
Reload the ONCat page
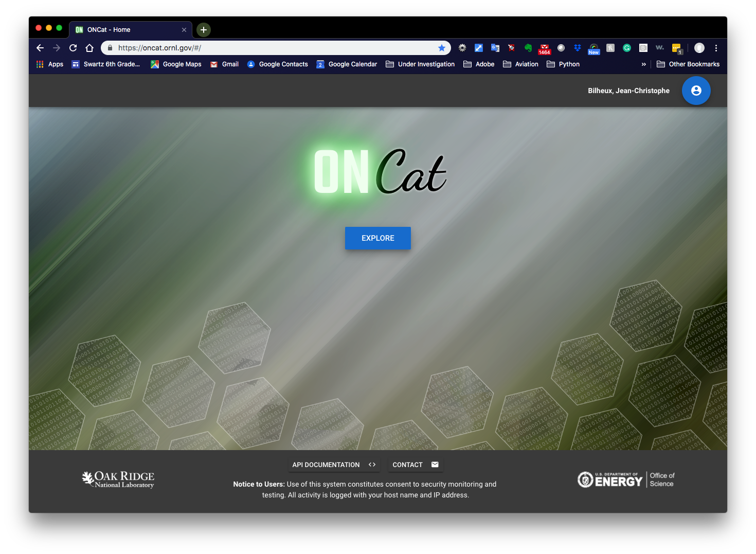(73, 47)
